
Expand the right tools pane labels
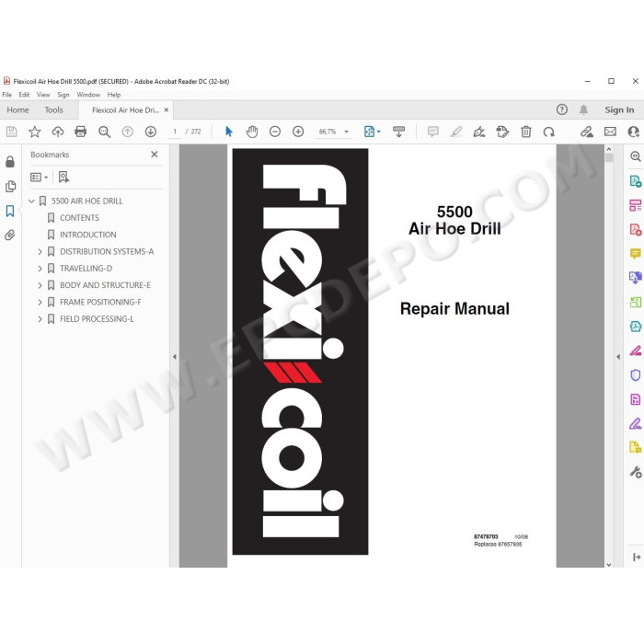(x=637, y=557)
